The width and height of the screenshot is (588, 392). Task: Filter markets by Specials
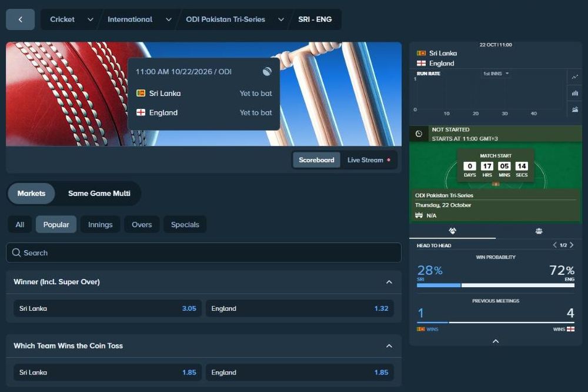coord(185,224)
